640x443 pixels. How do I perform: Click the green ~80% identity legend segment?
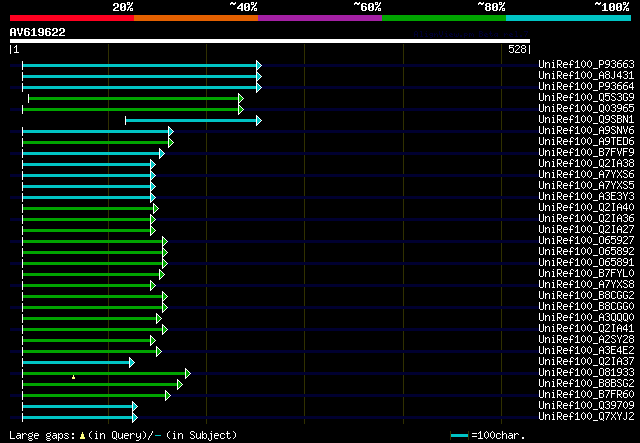pos(444,18)
